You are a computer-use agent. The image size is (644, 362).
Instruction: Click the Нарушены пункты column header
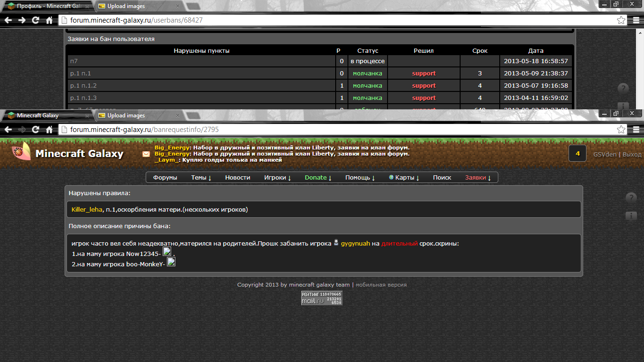[202, 50]
